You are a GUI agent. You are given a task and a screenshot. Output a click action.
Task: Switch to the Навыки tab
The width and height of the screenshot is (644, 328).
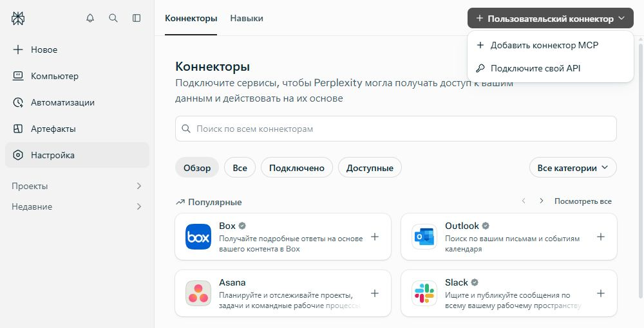(x=247, y=19)
